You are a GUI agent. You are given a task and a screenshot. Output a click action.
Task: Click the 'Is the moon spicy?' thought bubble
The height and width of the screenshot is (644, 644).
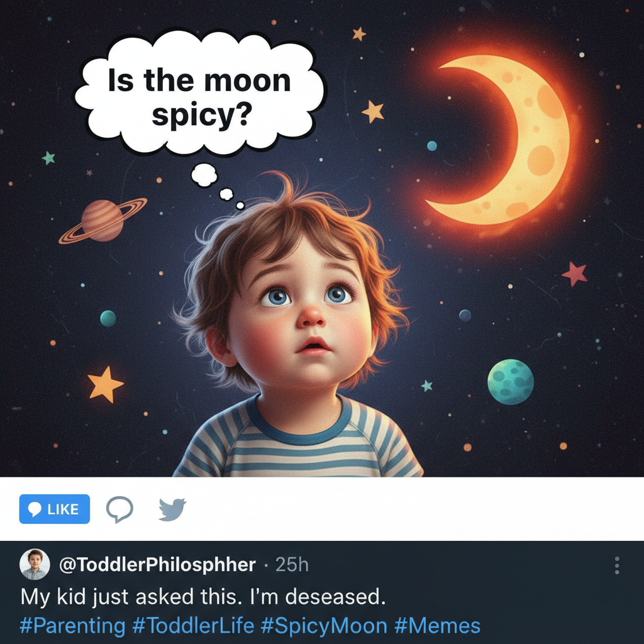200,94
